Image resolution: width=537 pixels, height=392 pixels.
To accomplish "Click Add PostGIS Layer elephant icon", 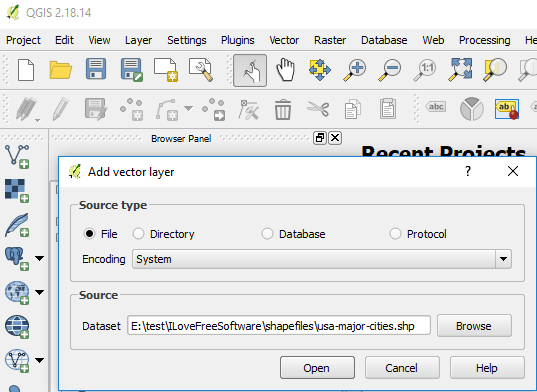I will click(x=17, y=259).
